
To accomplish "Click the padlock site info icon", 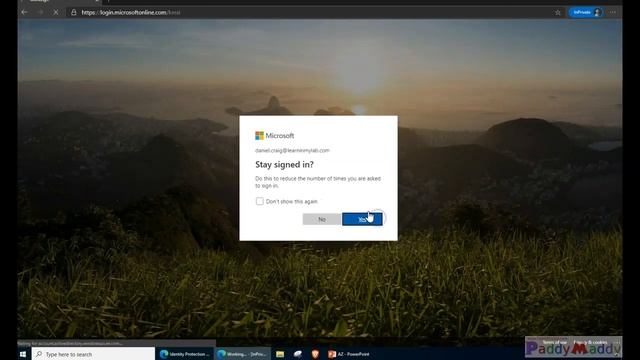I will [74, 12].
